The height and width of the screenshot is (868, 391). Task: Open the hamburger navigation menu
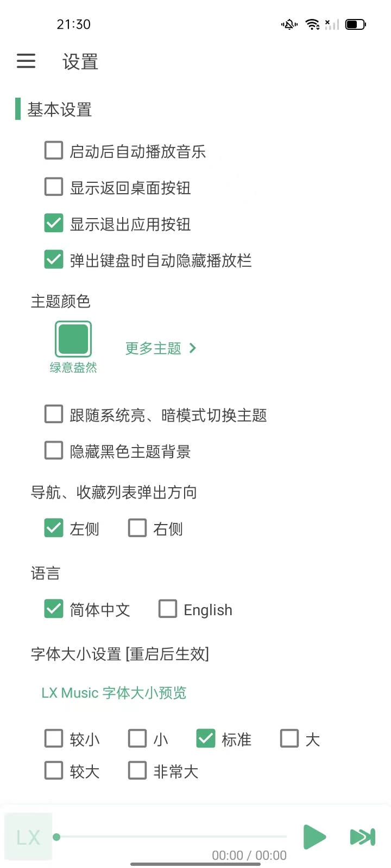point(26,61)
